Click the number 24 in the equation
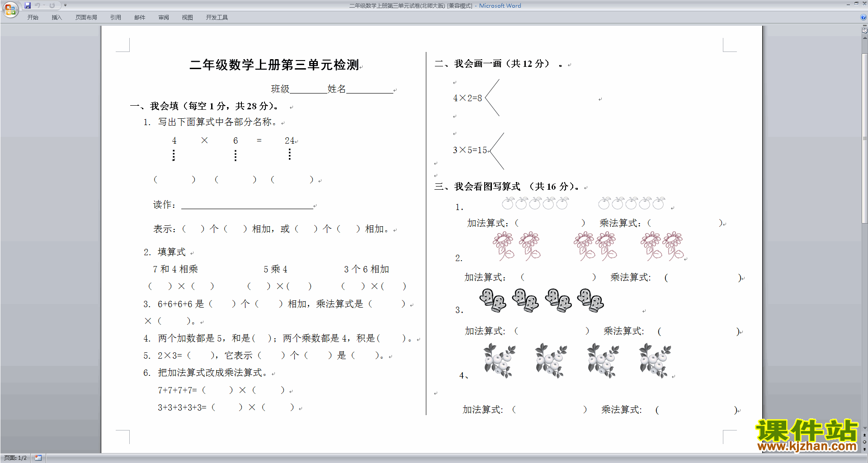Viewport: 868px width, 463px height. (289, 140)
